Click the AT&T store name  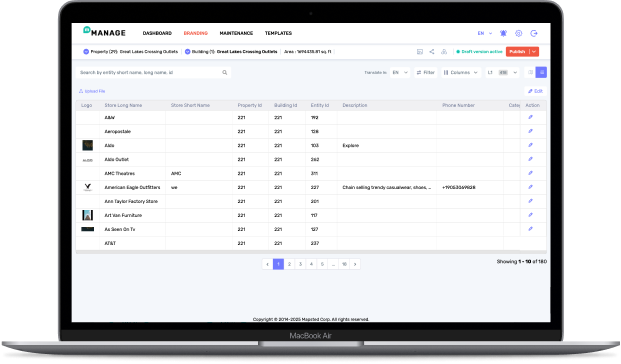[x=110, y=243]
